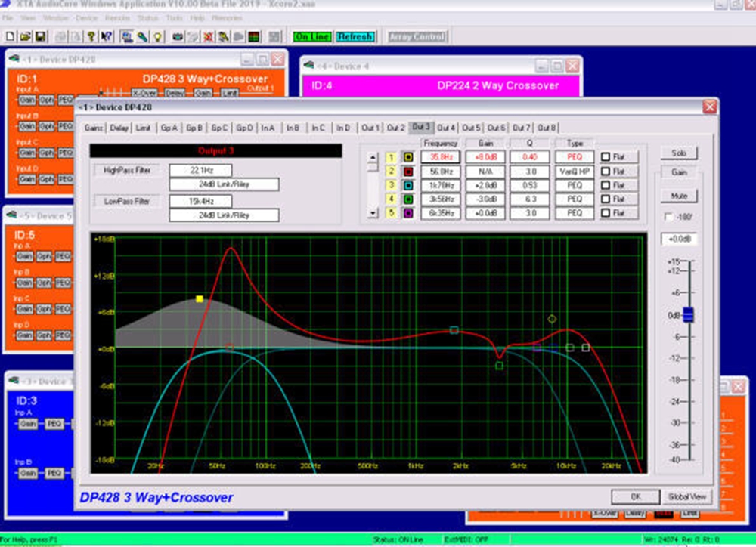
Task: Click the LowPass frequency 15k4Hz field
Action: coord(200,201)
